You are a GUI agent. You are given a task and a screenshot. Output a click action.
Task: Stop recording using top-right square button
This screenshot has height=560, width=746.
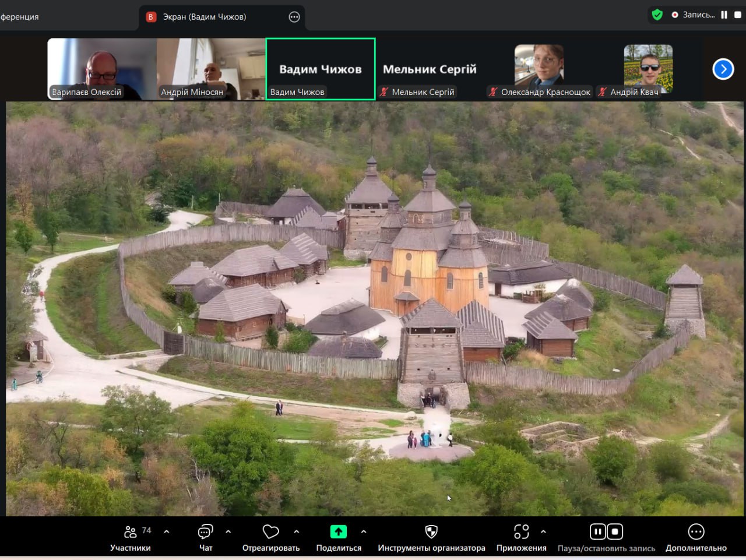(x=737, y=15)
